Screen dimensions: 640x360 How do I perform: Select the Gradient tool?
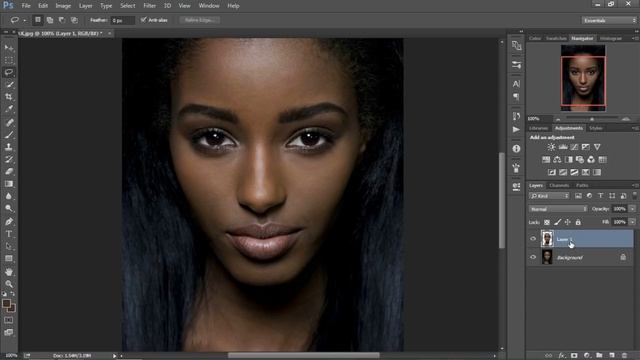click(9, 184)
